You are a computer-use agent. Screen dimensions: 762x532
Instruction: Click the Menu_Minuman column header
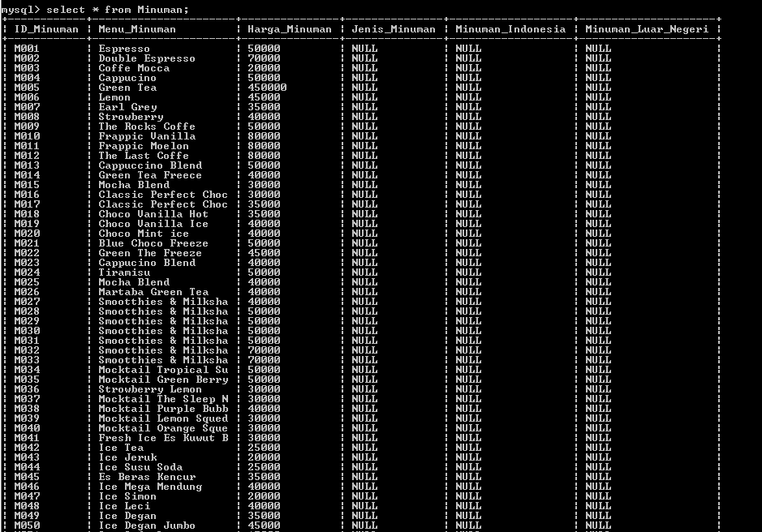[137, 29]
